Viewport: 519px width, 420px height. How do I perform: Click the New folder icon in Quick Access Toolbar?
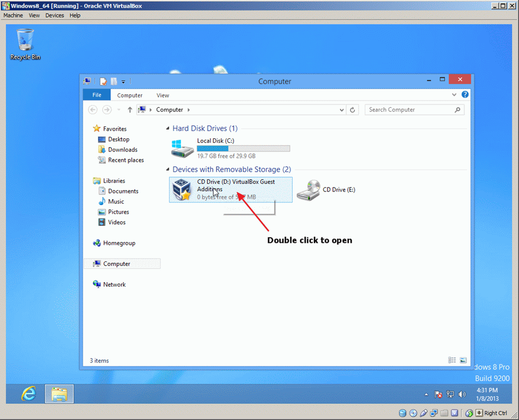[113, 81]
